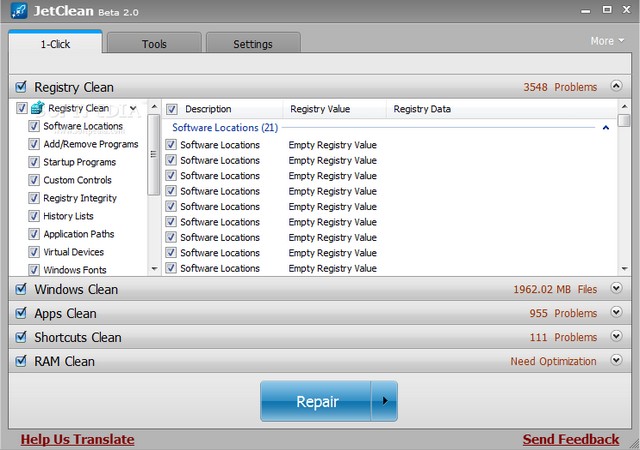640x450 pixels.
Task: Expand Shortcuts Clean section with round arrow icon
Action: 617,337
